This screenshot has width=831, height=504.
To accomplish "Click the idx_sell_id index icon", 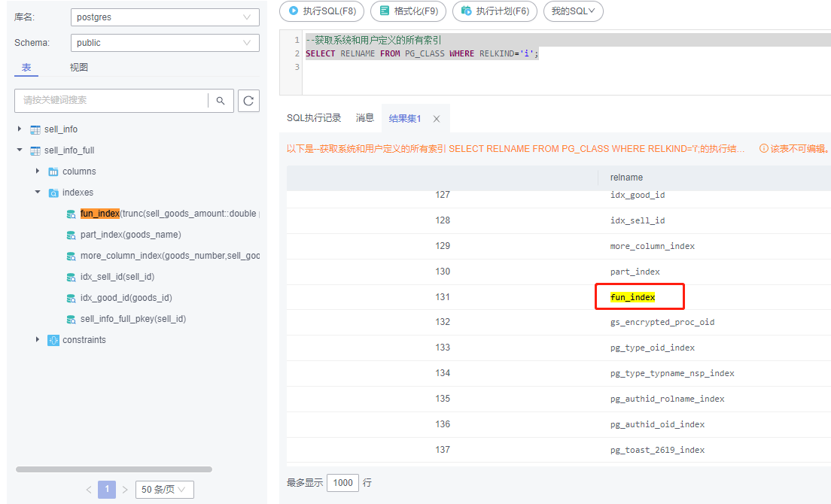I will pyautogui.click(x=71, y=277).
